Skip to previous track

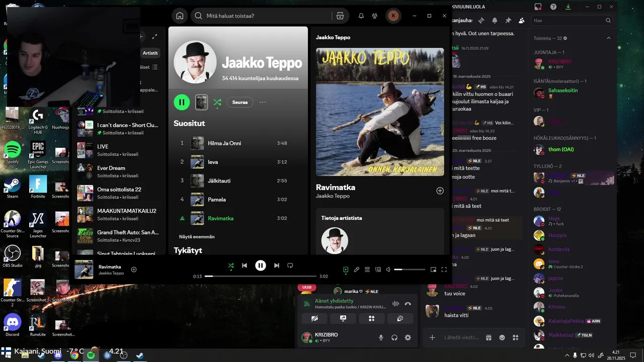coord(245,265)
